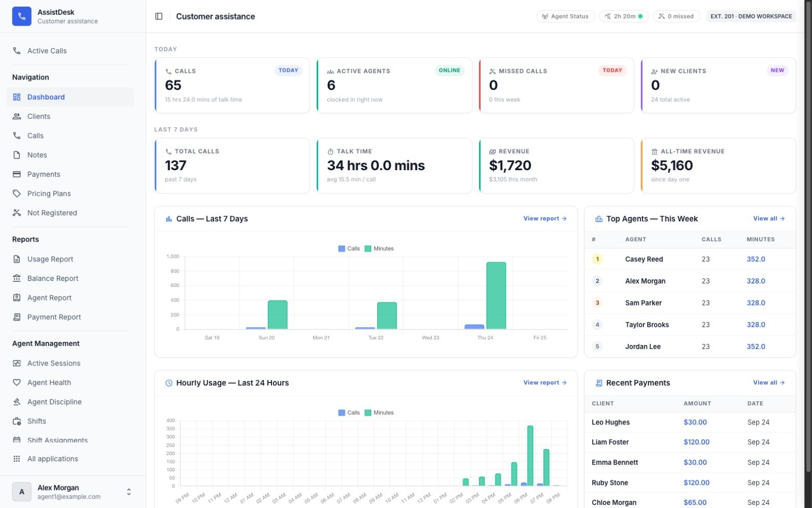Follow View report link for Hourly Usage
Viewport: 812px width, 508px height.
pyautogui.click(x=545, y=382)
